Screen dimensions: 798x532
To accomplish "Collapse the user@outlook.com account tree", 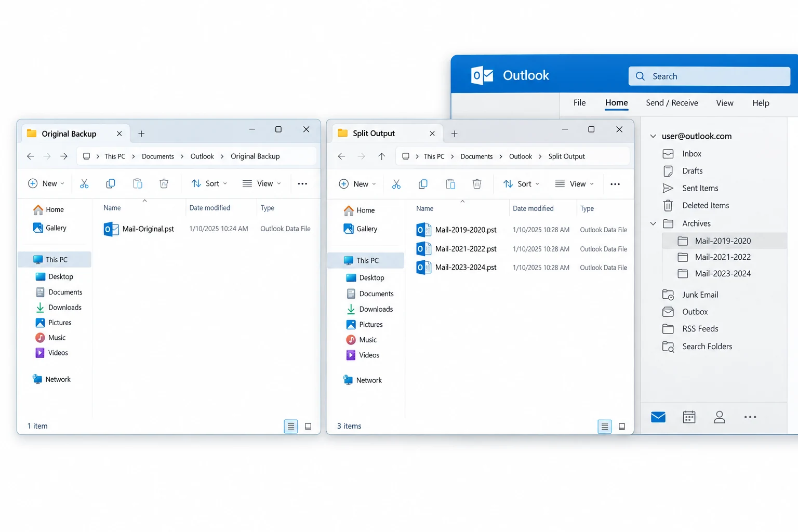I will [653, 136].
